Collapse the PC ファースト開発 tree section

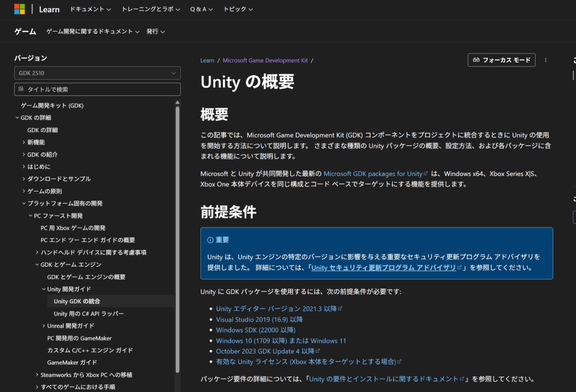pos(31,216)
